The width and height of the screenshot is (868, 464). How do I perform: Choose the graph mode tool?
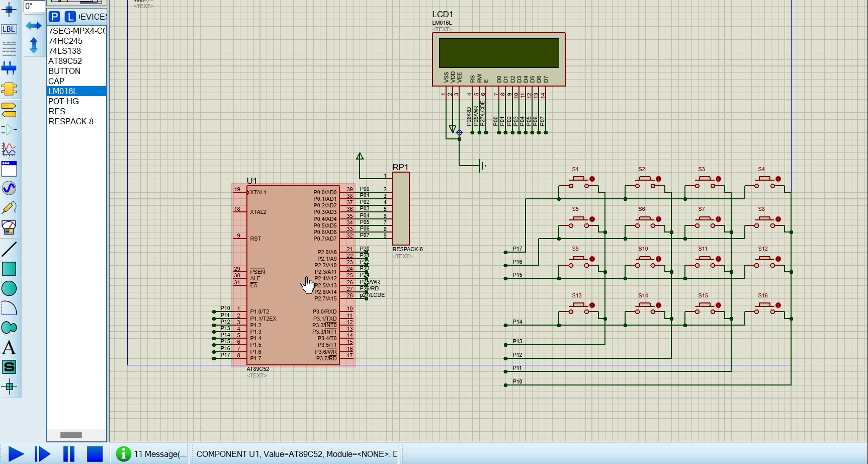coord(9,149)
